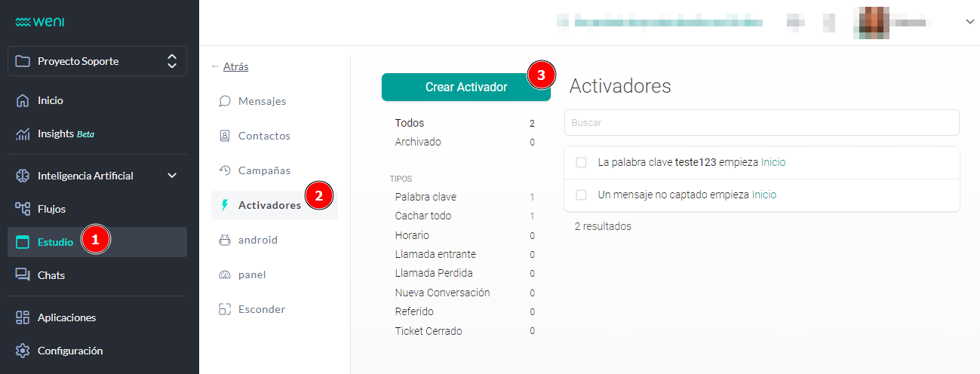Open the Proyecto Soporte project selector
The image size is (980, 374).
pyautogui.click(x=97, y=61)
